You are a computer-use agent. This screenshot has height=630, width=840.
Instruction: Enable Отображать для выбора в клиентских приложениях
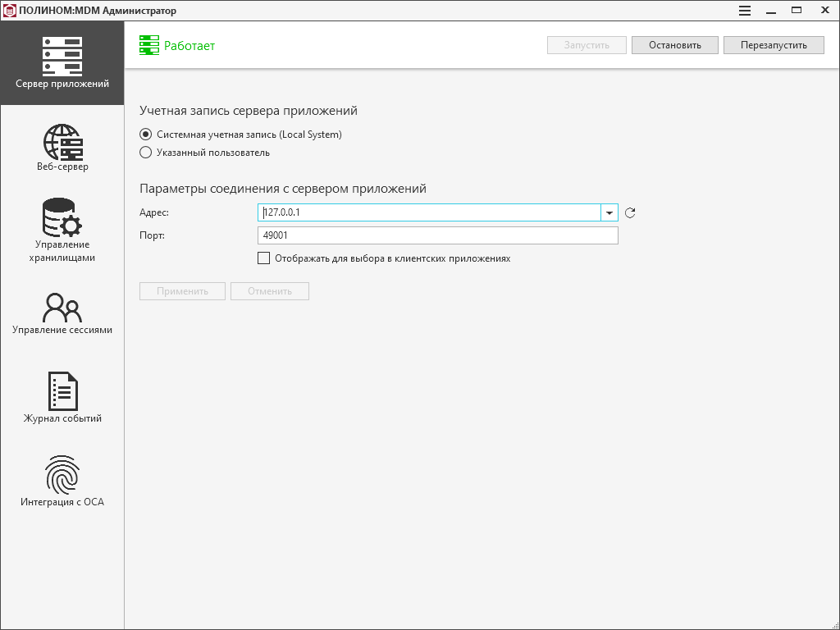pos(263,258)
